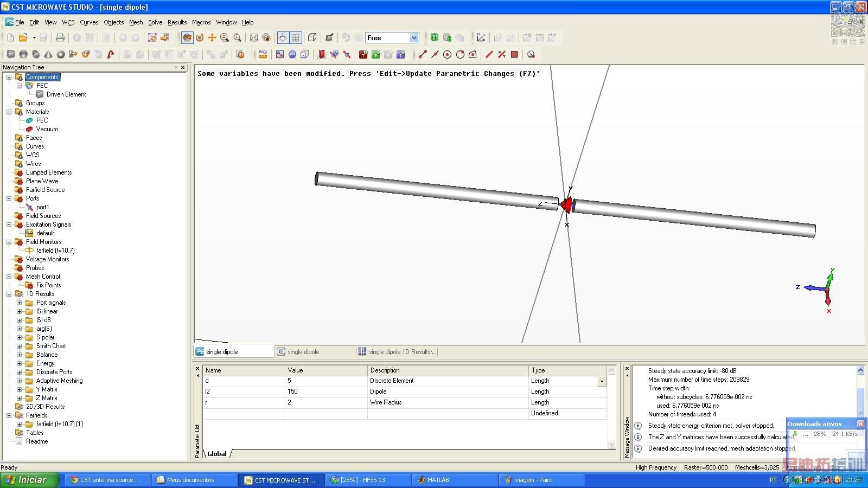Open boundary conditions cube icon

pos(305,54)
